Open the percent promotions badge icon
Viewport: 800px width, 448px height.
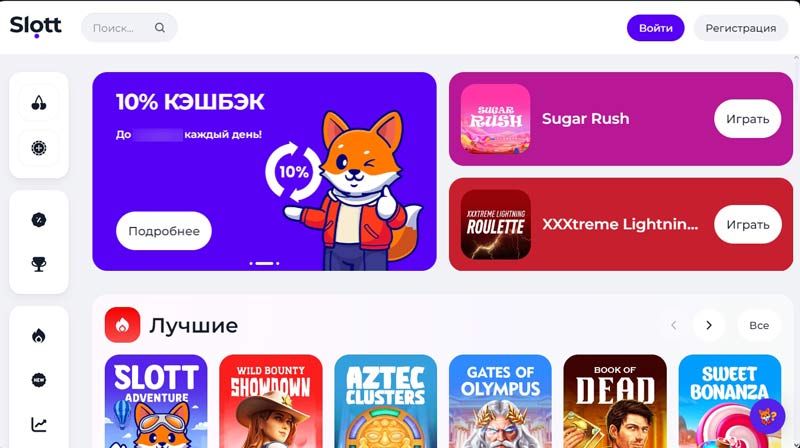(39, 220)
